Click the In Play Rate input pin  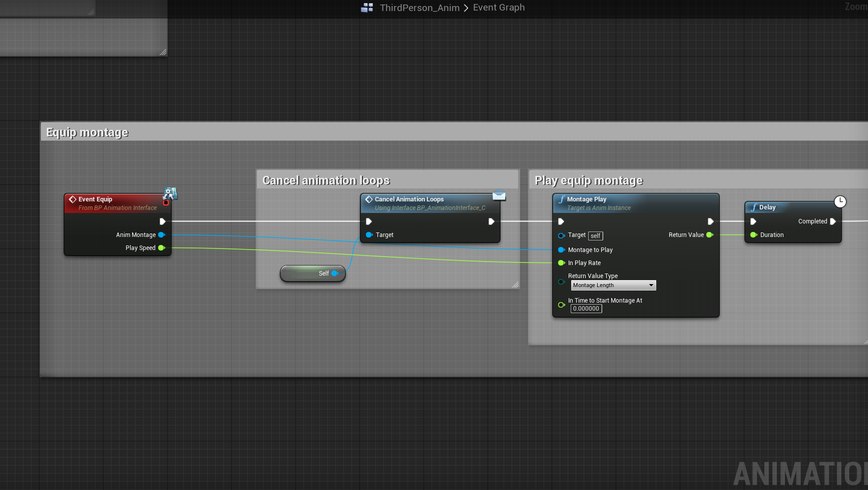(x=561, y=263)
